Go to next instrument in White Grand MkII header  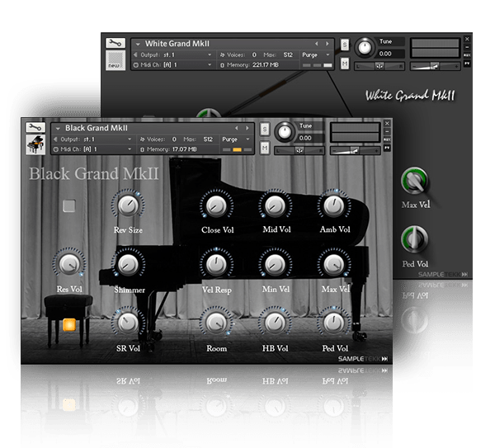click(x=328, y=44)
